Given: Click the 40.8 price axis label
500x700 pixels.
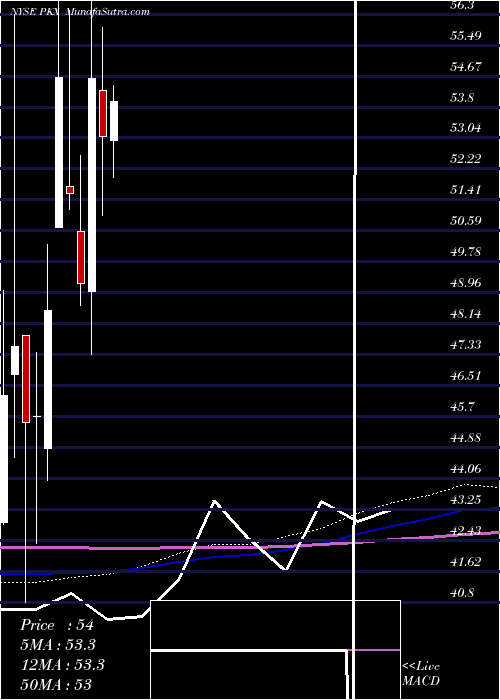Looking at the screenshot, I should pos(462,592).
